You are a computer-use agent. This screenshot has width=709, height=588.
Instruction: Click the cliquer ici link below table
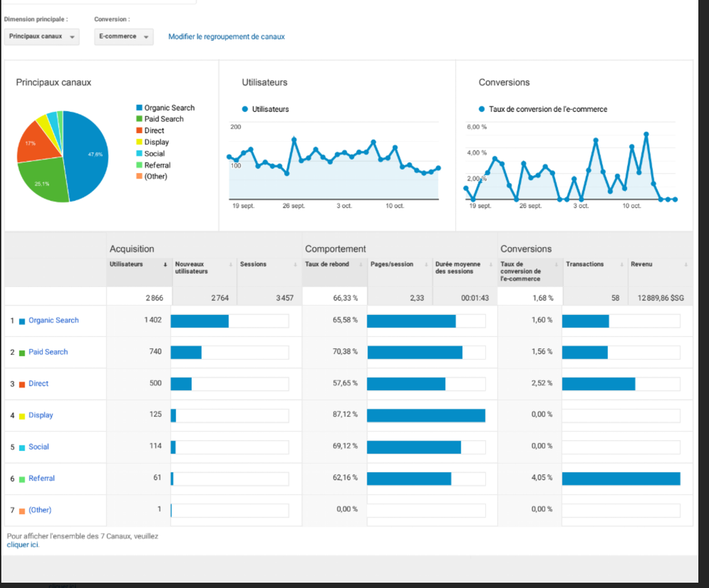tap(23, 544)
